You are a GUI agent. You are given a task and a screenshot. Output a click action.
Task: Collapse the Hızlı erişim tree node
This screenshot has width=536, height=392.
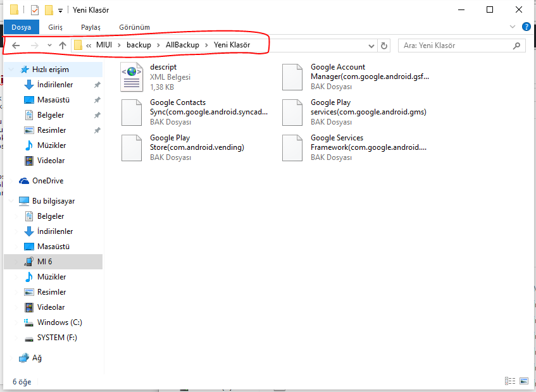pyautogui.click(x=11, y=70)
